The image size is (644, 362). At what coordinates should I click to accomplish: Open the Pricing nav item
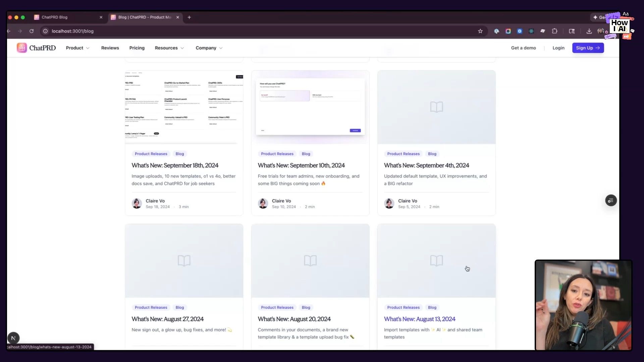click(x=137, y=48)
